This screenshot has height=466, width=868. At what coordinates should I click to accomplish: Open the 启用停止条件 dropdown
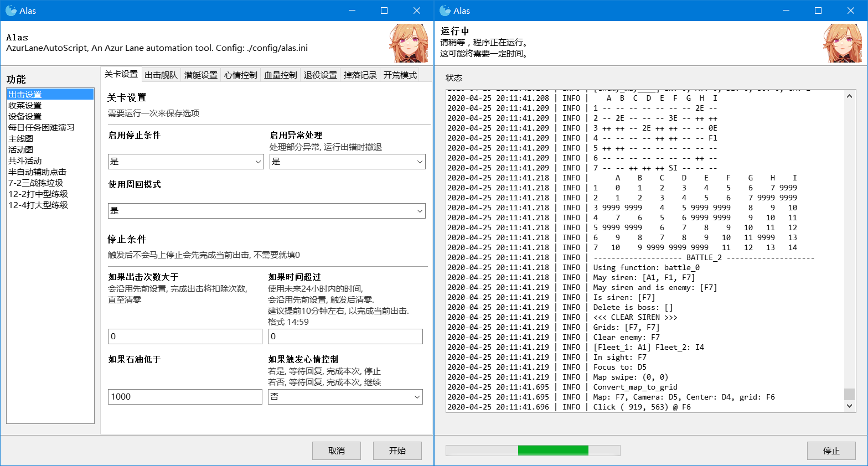pos(185,162)
